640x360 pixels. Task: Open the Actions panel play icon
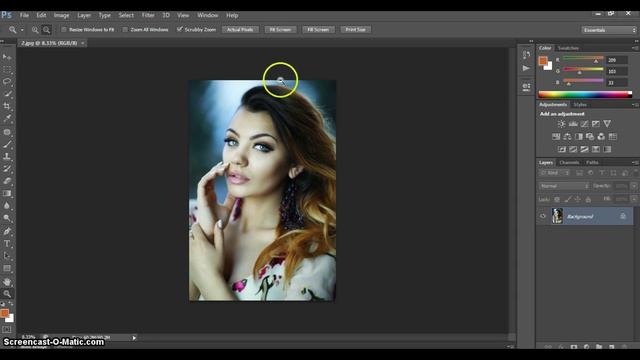[526, 68]
